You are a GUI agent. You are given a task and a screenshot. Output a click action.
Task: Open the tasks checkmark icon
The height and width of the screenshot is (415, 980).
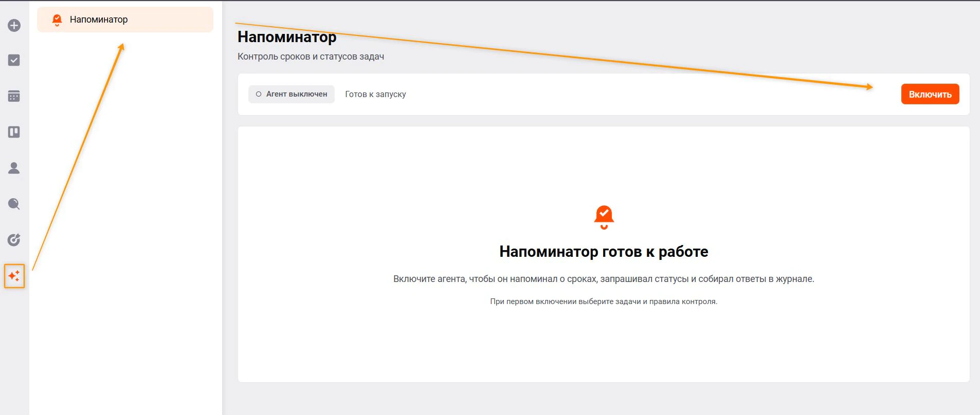(14, 60)
